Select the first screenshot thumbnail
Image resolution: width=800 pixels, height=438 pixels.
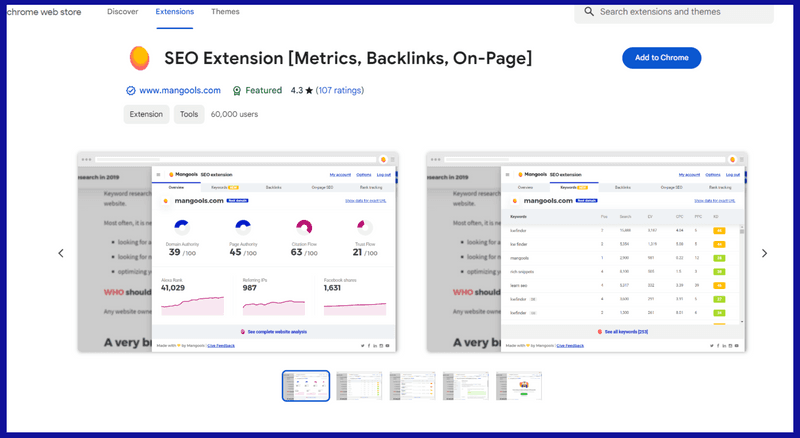click(x=306, y=385)
